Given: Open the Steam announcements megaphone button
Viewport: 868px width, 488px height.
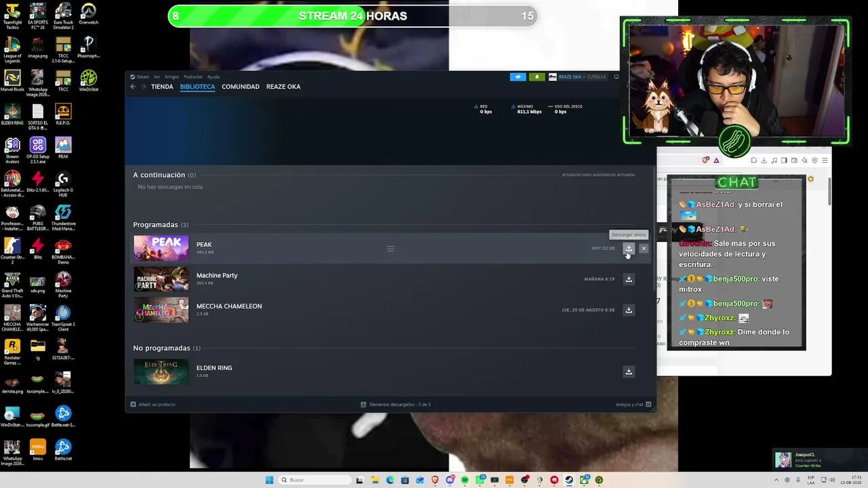Looking at the screenshot, I should pos(518,77).
